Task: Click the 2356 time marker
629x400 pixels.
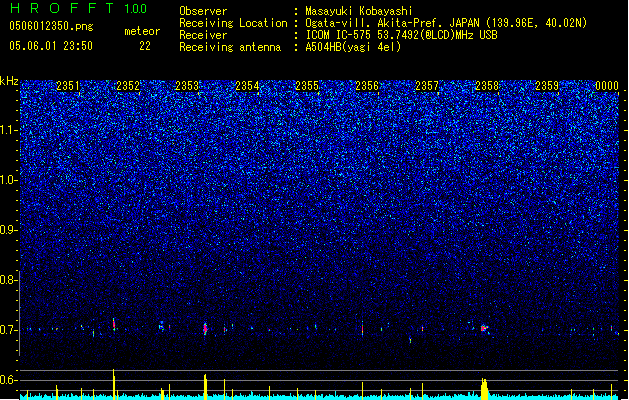Action: [367, 86]
